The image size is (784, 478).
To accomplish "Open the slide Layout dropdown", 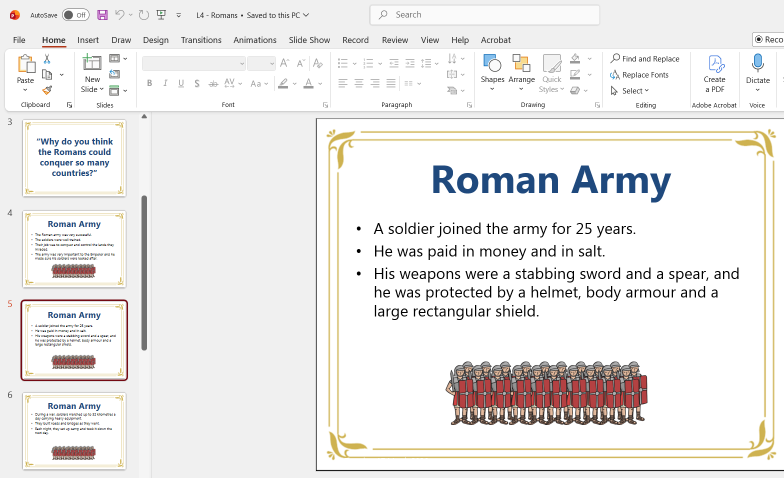I will 118,58.
